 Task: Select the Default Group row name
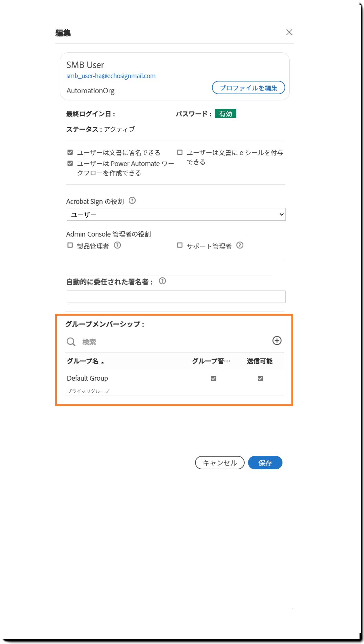pyautogui.click(x=87, y=378)
